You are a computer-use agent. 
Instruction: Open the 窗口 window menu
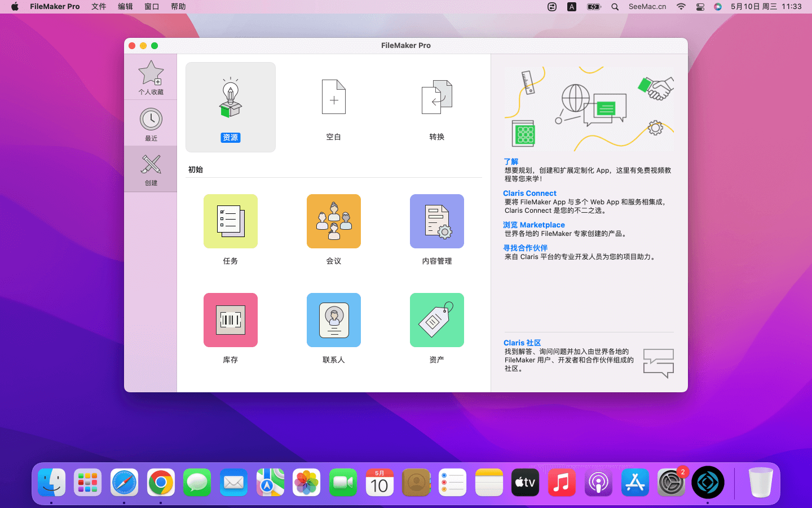[x=152, y=7]
